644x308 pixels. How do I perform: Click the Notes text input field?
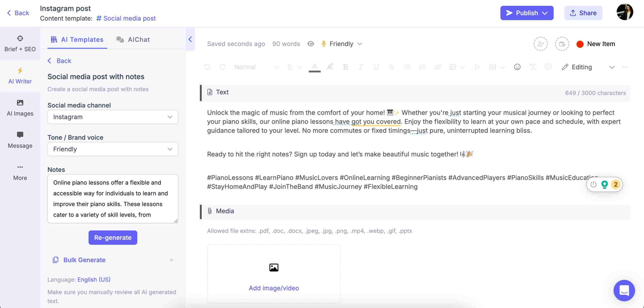pos(112,198)
